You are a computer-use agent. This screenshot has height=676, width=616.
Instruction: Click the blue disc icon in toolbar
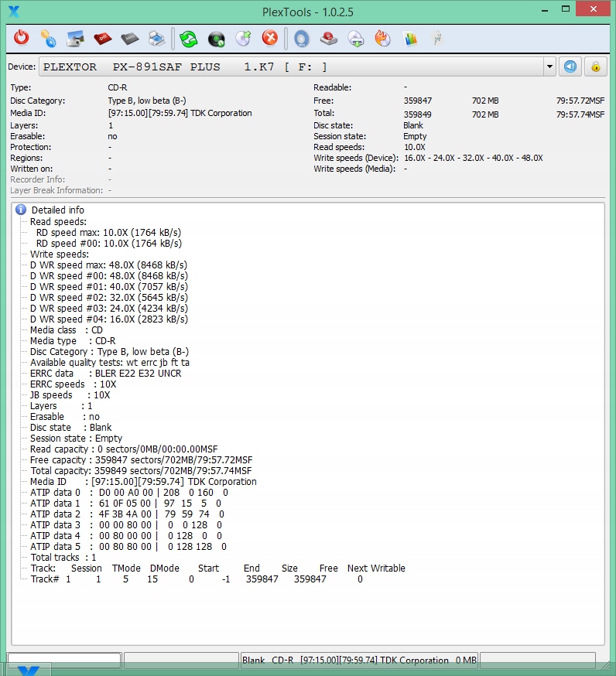click(302, 38)
